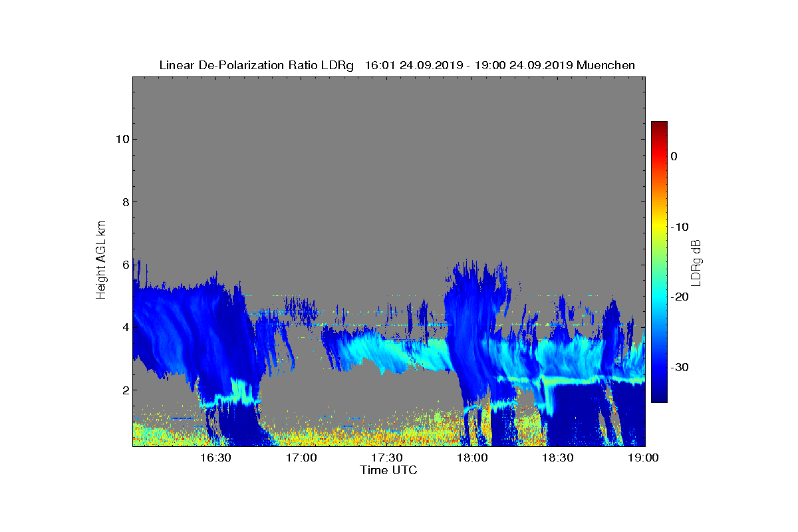The image size is (798, 532).
Task: Click the height tick label 6
Action: click(124, 265)
